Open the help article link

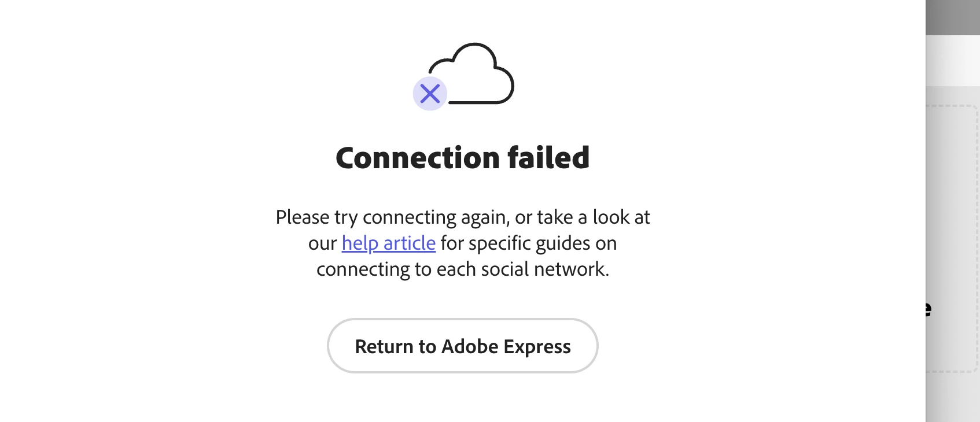click(388, 243)
